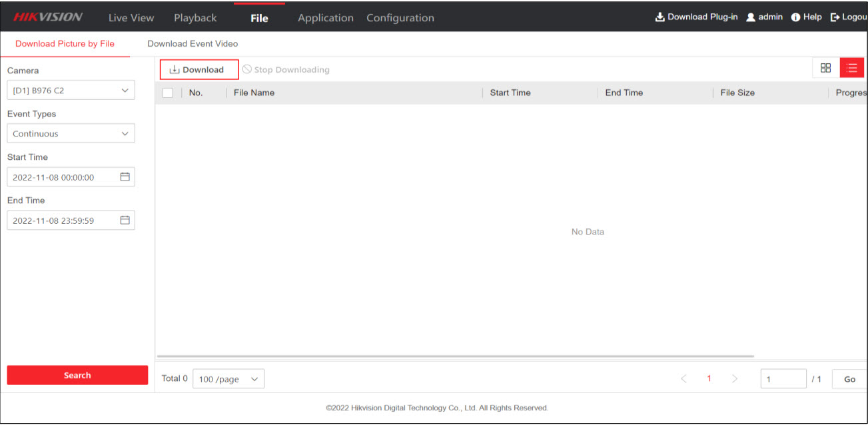Click the Download Plug-in icon
The image size is (868, 425).
coord(660,17)
